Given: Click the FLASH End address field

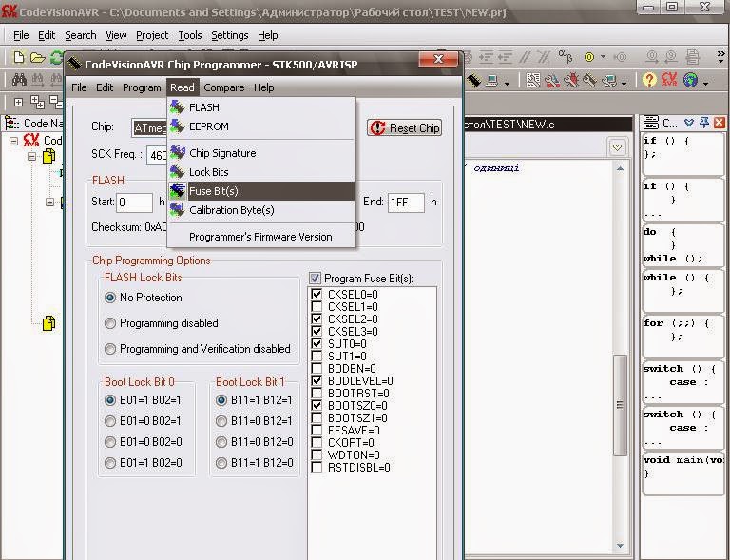Looking at the screenshot, I should 406,203.
